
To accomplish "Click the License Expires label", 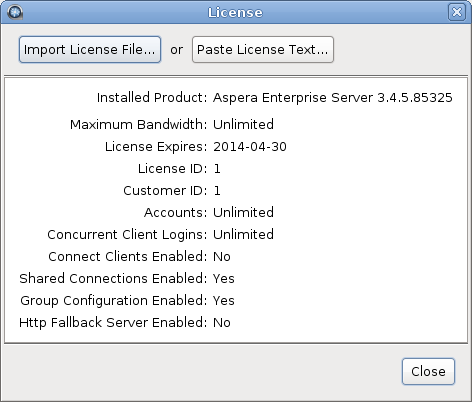I will point(156,147).
